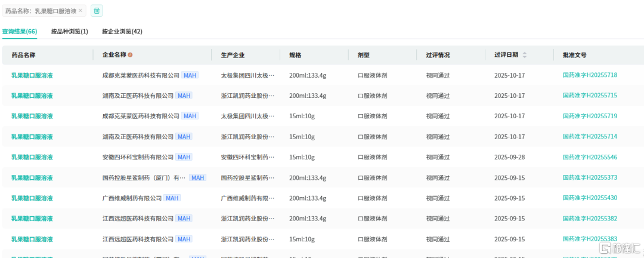
Task: Select the 查询结果(66) tab
Action: 20,32
